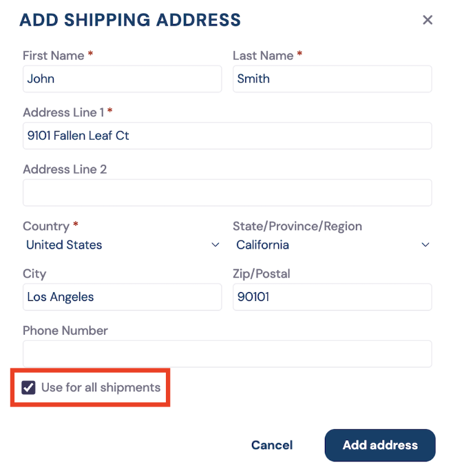Screen dimensions: 453x476
Task: Click the empty Address Line 2 field
Action: coord(227,193)
